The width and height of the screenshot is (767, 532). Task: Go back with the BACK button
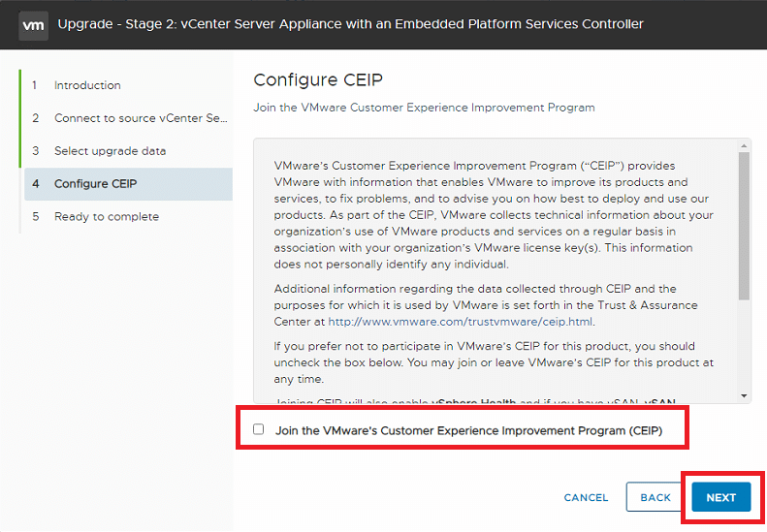pyautogui.click(x=655, y=497)
